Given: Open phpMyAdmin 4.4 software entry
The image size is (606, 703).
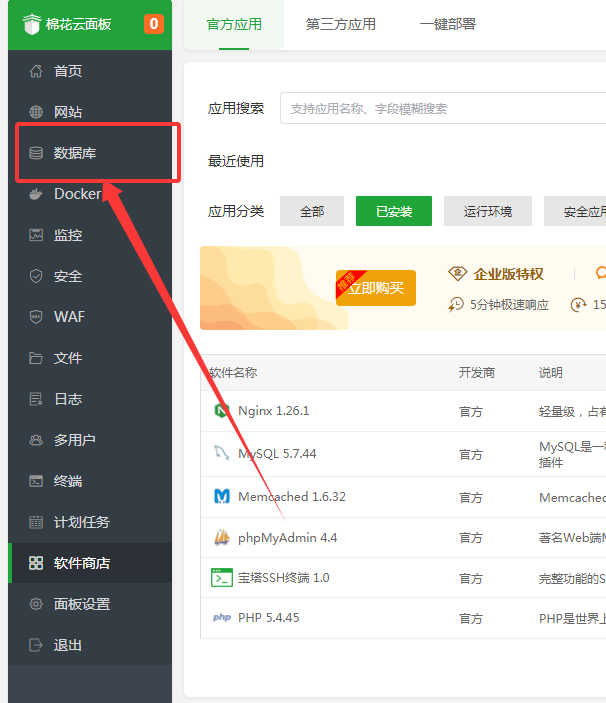Looking at the screenshot, I should pos(287,537).
